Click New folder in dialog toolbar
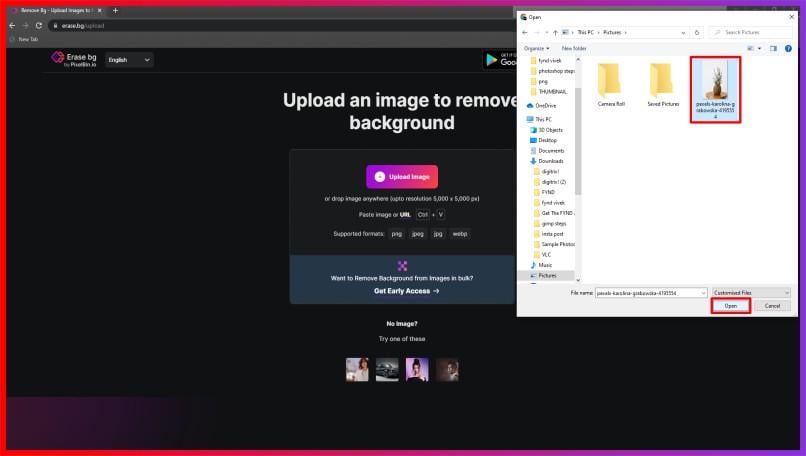This screenshot has width=806, height=456. tap(574, 48)
